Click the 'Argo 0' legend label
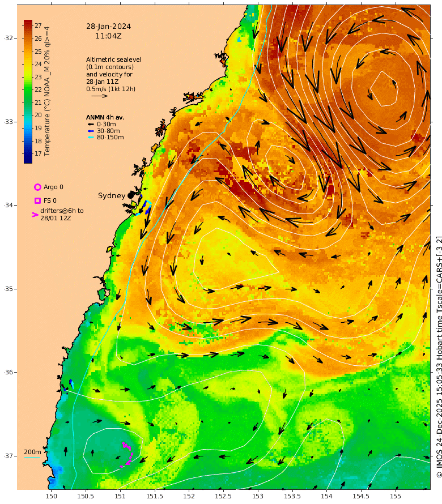The width and height of the screenshot is (442, 504). 53,187
